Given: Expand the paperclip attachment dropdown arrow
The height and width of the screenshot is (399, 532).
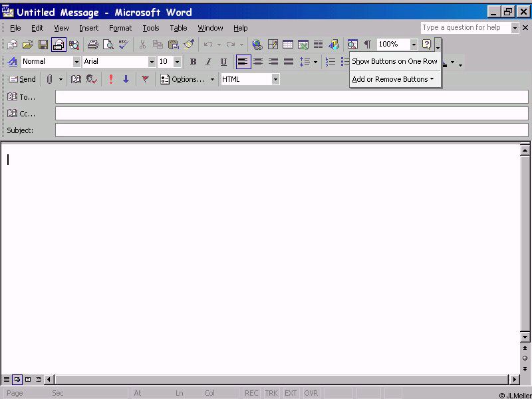Looking at the screenshot, I should tap(61, 79).
